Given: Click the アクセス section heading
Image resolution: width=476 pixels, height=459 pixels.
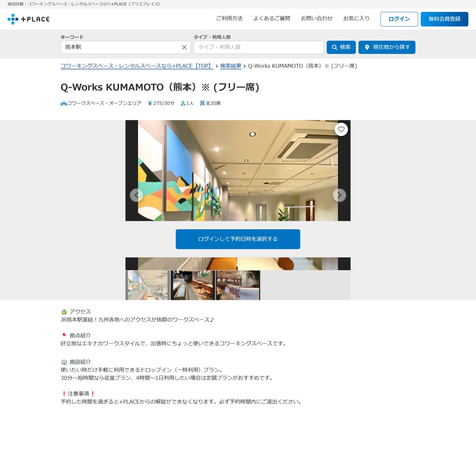Looking at the screenshot, I should click(80, 311).
